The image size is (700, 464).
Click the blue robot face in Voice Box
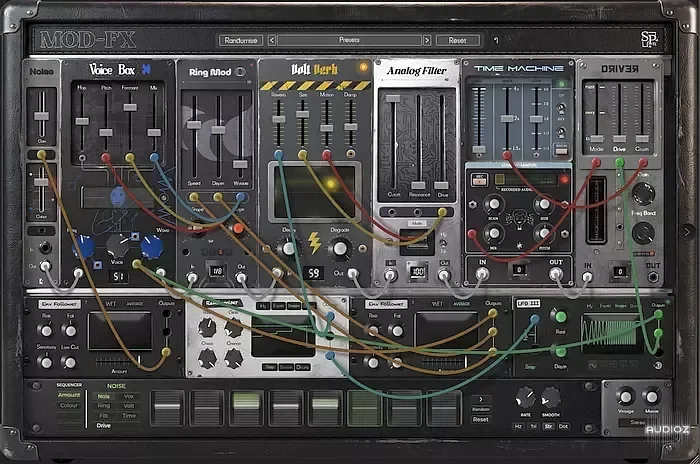118,196
